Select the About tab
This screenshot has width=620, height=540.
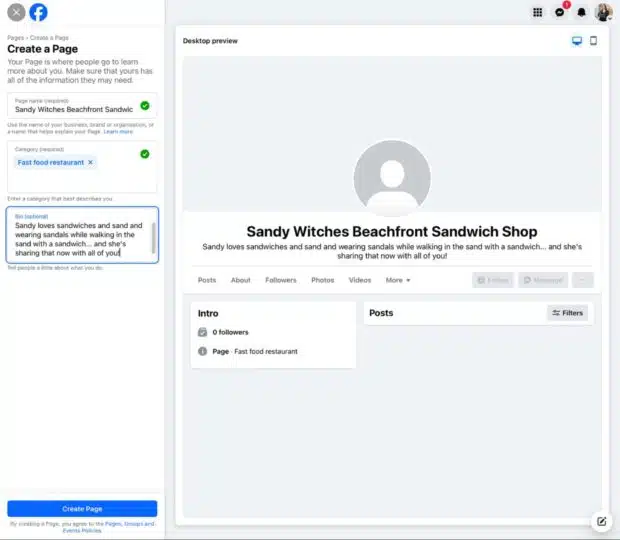240,280
